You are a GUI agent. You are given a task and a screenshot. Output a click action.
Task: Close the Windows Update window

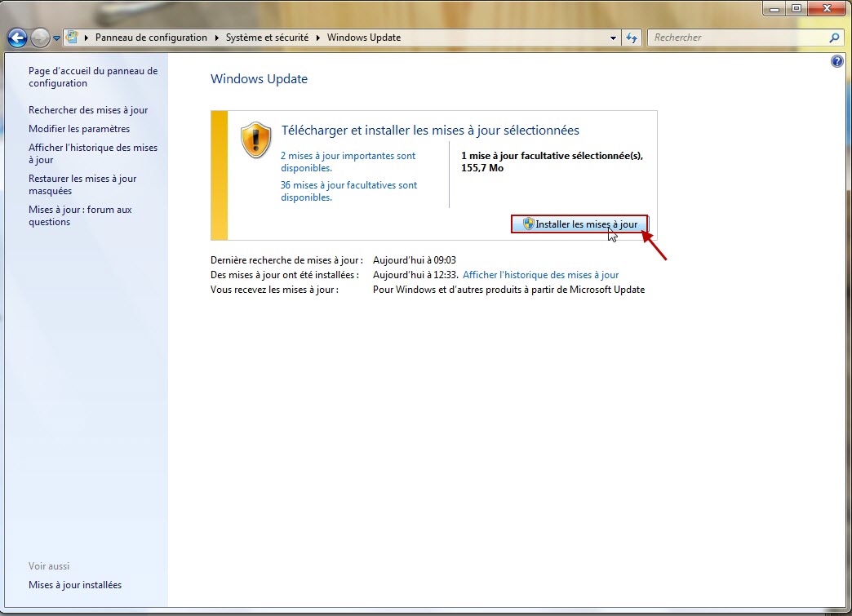click(827, 9)
